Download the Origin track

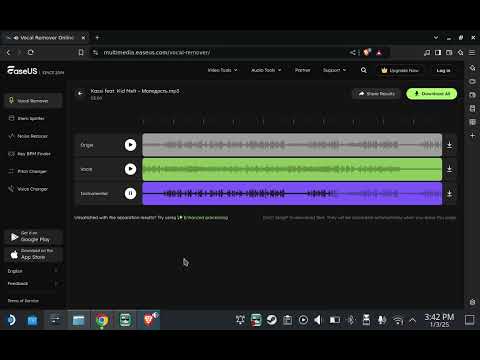click(x=449, y=145)
